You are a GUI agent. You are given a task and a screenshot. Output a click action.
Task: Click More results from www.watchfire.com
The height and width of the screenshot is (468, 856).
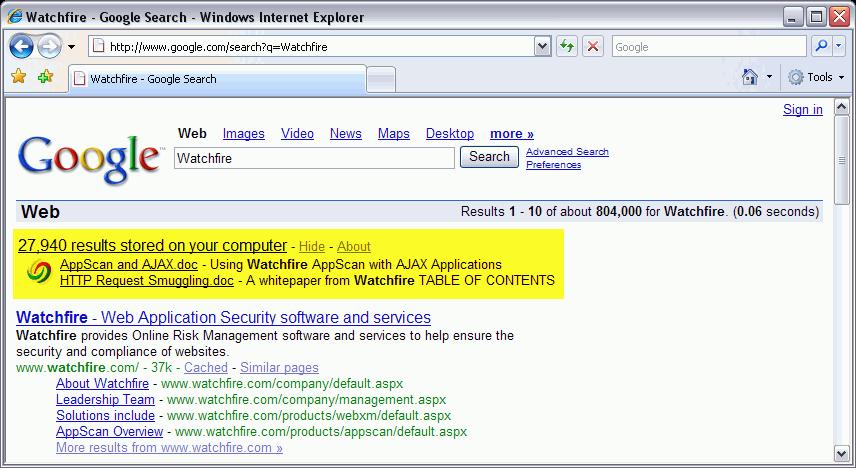169,447
